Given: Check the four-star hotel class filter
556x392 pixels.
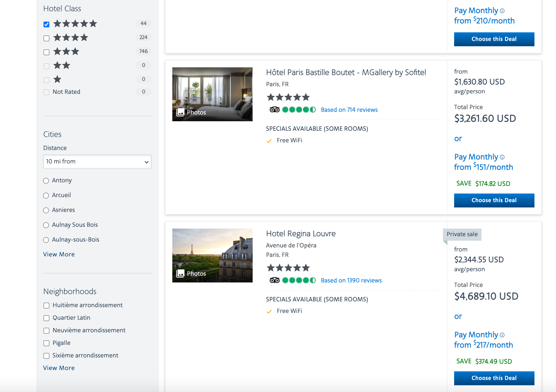Looking at the screenshot, I should (46, 38).
